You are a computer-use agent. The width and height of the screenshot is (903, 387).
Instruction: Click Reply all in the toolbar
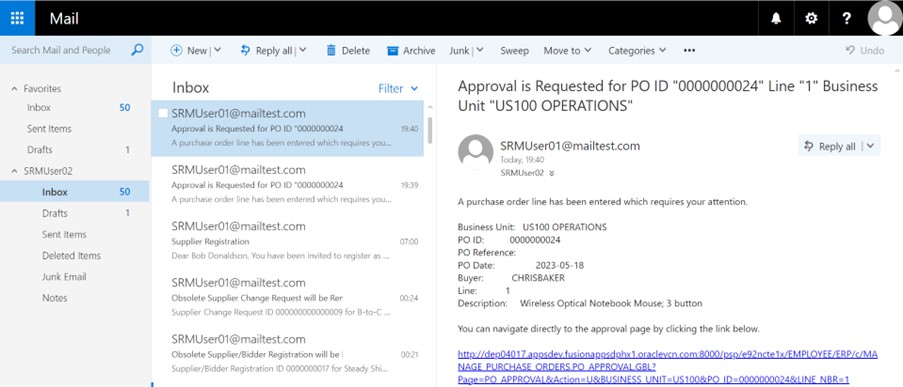coord(266,51)
